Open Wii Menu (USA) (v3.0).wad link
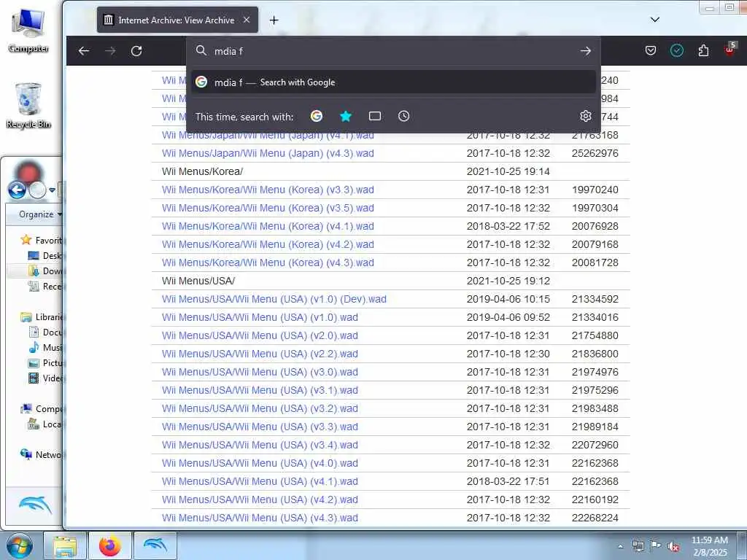Viewport: 747px width, 560px height. click(260, 372)
